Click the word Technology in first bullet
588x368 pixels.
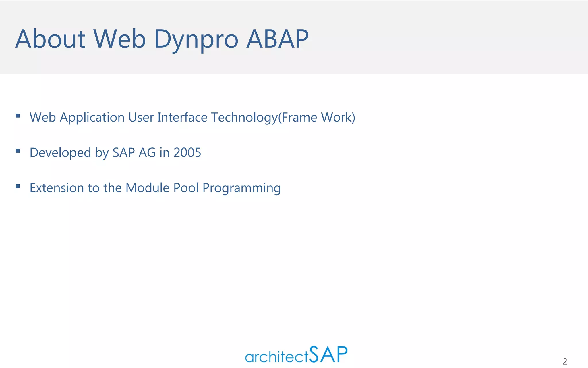[x=245, y=117]
